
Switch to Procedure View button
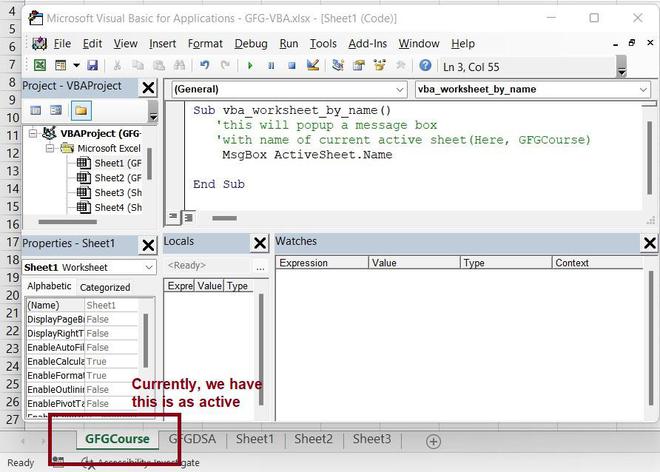pyautogui.click(x=173, y=217)
